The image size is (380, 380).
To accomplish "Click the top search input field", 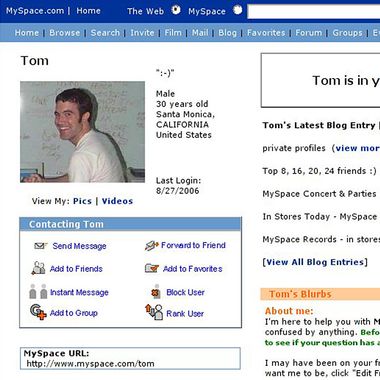I will [314, 12].
